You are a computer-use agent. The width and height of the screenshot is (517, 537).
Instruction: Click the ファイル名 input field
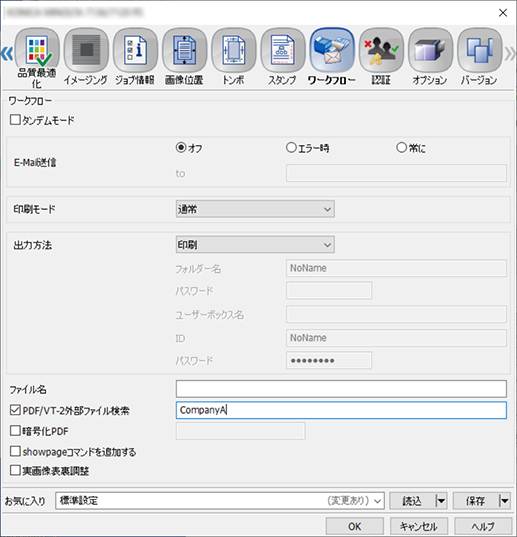(x=341, y=389)
